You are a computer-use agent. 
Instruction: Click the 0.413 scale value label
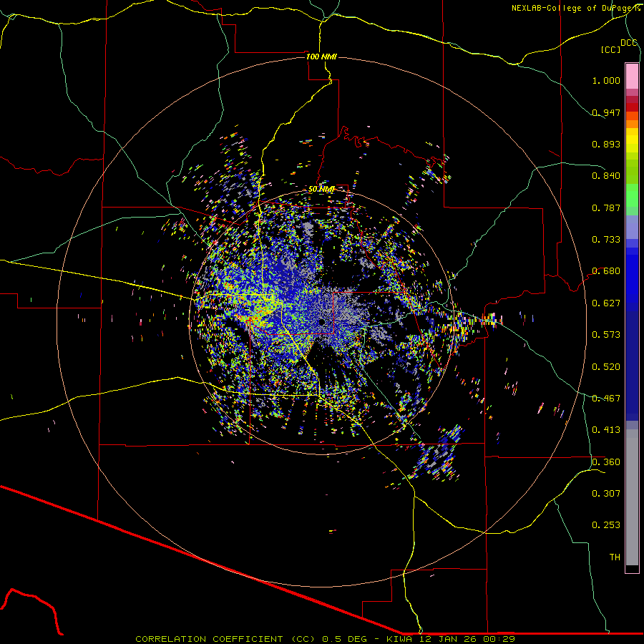tap(606, 430)
